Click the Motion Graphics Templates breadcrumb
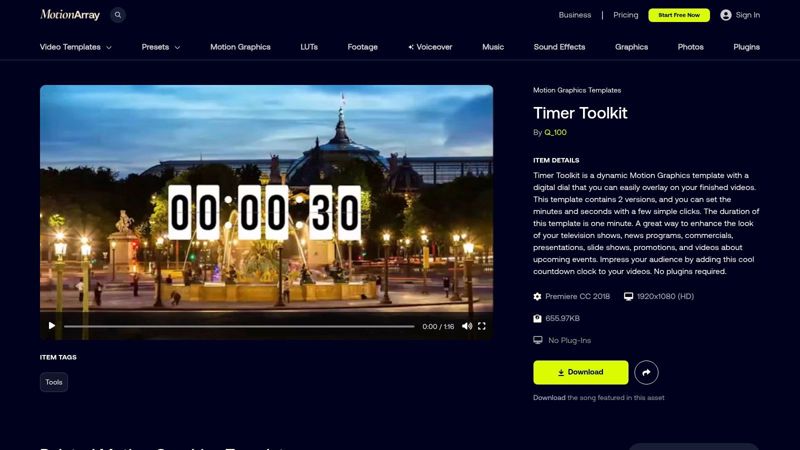 pyautogui.click(x=577, y=90)
